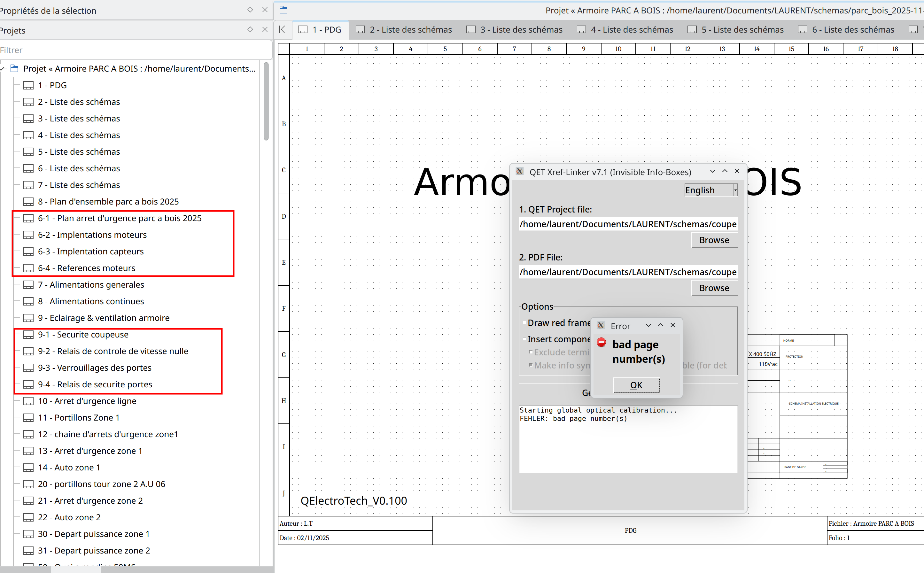Toggle the Insert component checkbox
The width and height of the screenshot is (924, 573).
click(x=524, y=339)
